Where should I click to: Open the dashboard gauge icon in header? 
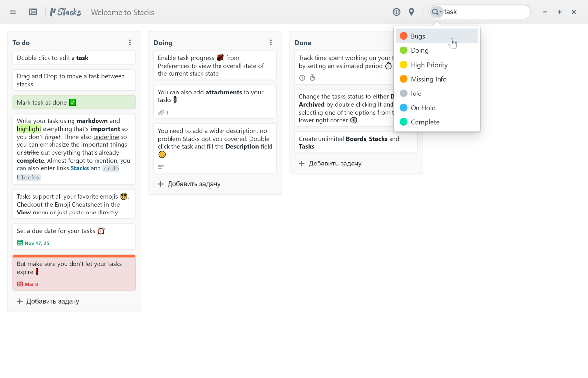pos(397,12)
